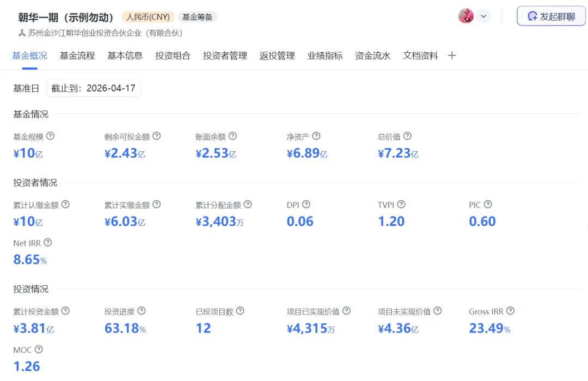Go to the 投资者管理 tab
The height and width of the screenshot is (381, 588).
(225, 55)
